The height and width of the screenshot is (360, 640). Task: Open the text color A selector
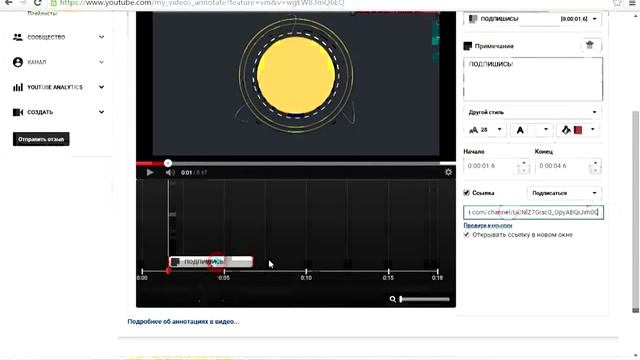(532, 130)
